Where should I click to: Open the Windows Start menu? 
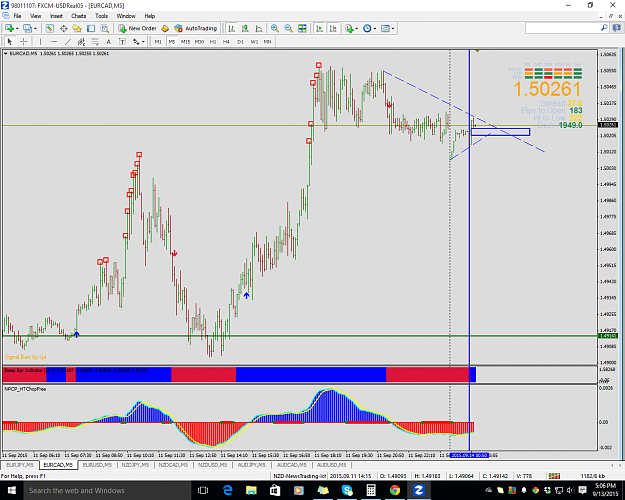click(10, 490)
